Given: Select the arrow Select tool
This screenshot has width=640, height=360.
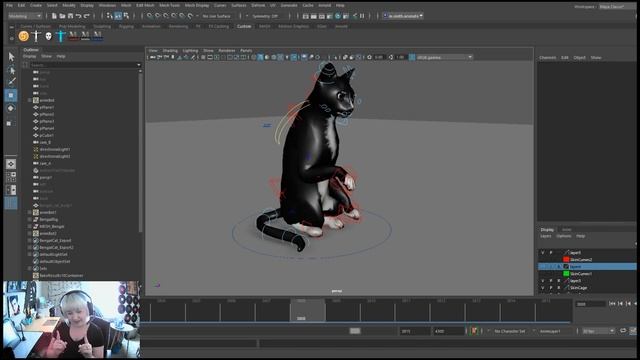Looking at the screenshot, I should click(11, 57).
